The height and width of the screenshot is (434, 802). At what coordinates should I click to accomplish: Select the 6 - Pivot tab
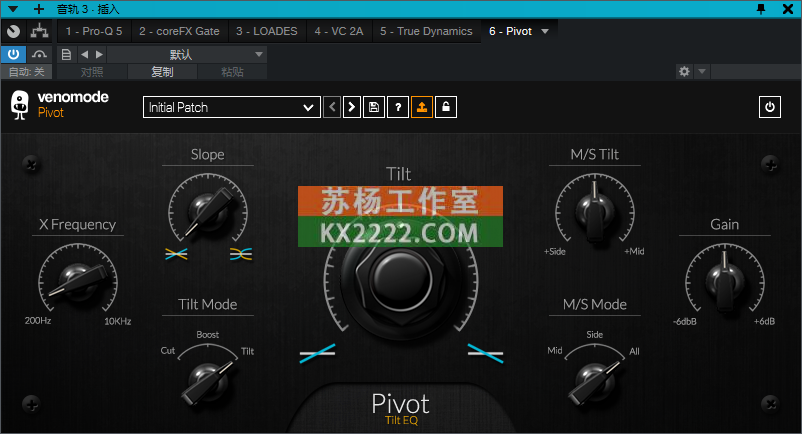click(510, 31)
